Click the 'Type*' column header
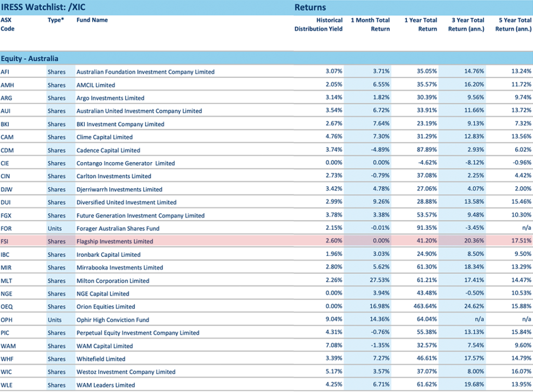 56,20
